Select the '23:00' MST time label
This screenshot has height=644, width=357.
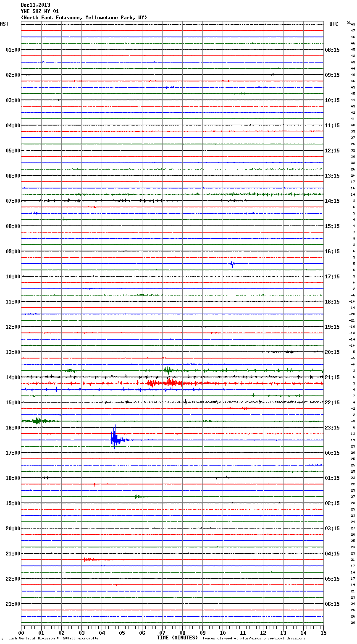click(13, 604)
